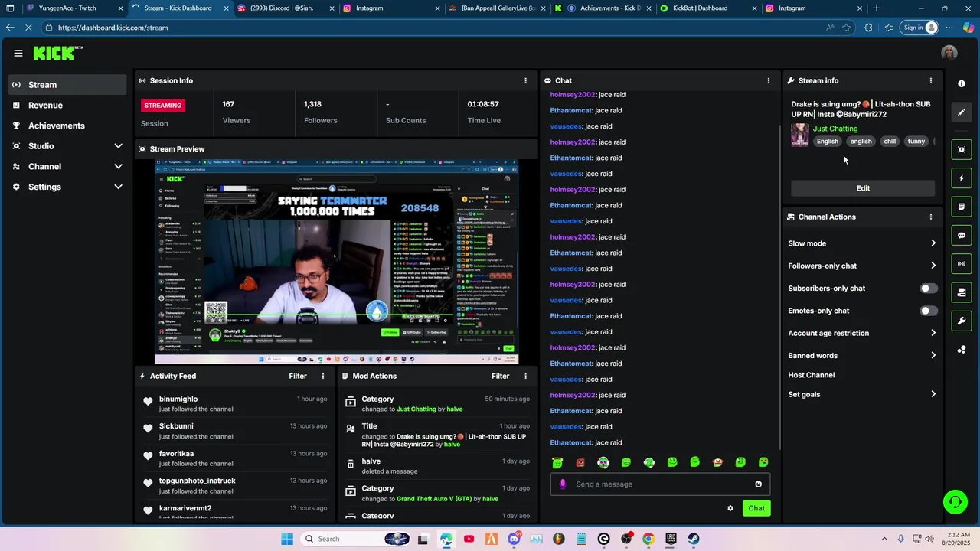Click the Stream Preview video thumbnail

click(x=336, y=262)
